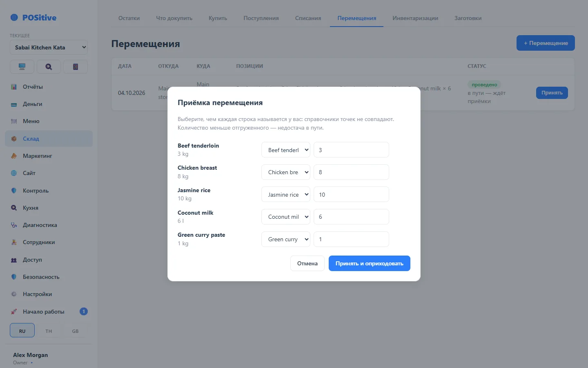Open the Отчёты section in the sidebar
Screen dimensions: 588x368
point(49,87)
